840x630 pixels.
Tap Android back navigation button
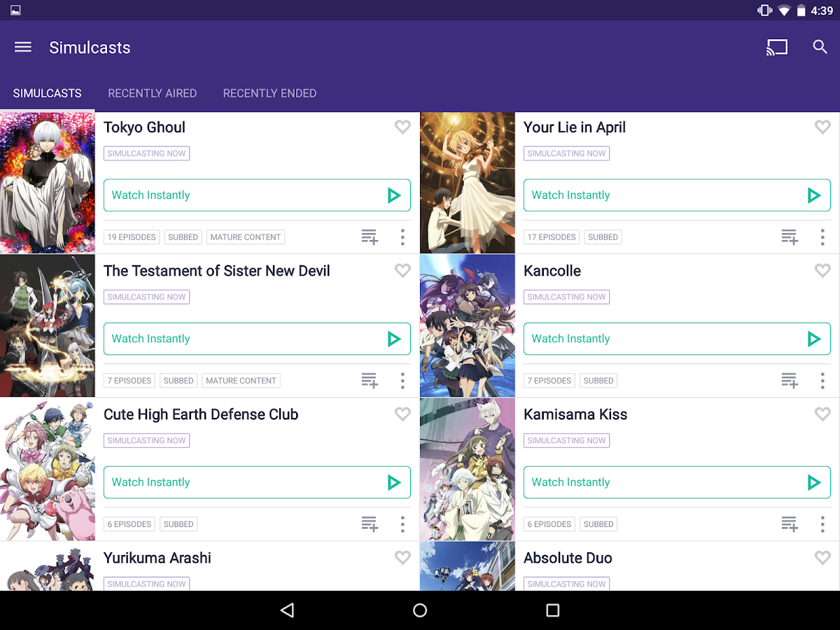coord(287,610)
